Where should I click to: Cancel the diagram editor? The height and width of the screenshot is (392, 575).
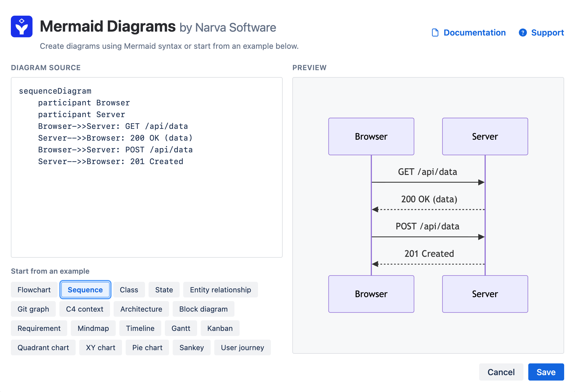pyautogui.click(x=501, y=372)
